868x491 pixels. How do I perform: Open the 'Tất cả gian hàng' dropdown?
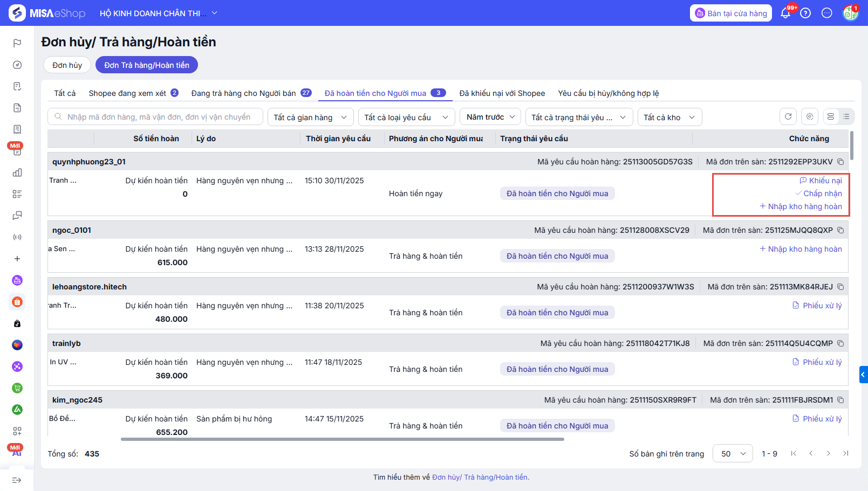coord(311,117)
